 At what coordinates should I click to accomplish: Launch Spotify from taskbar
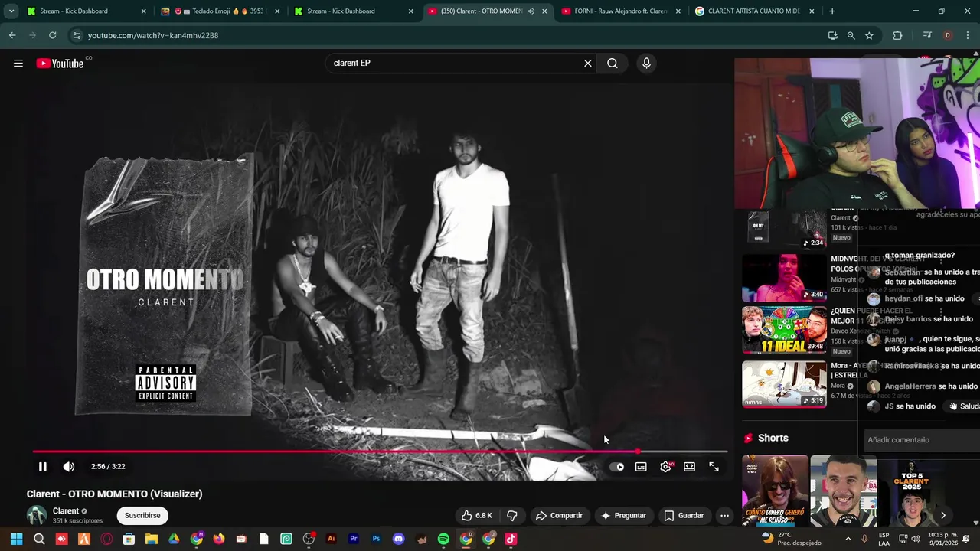click(443, 539)
